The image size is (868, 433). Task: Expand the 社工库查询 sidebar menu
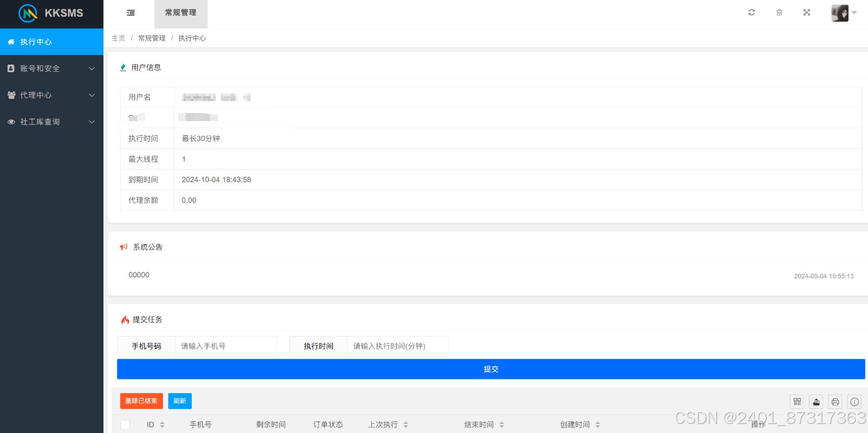(51, 122)
